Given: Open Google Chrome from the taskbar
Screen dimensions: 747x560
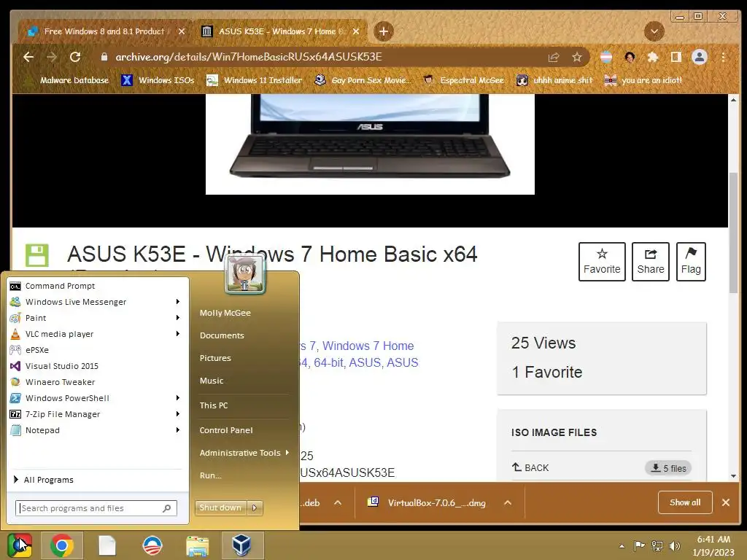Looking at the screenshot, I should pyautogui.click(x=62, y=545).
